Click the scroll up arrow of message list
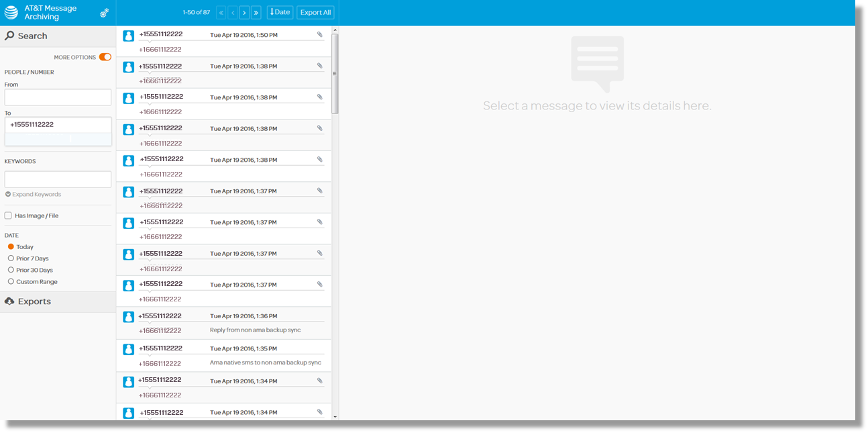This screenshot has height=433, width=868. [x=335, y=30]
